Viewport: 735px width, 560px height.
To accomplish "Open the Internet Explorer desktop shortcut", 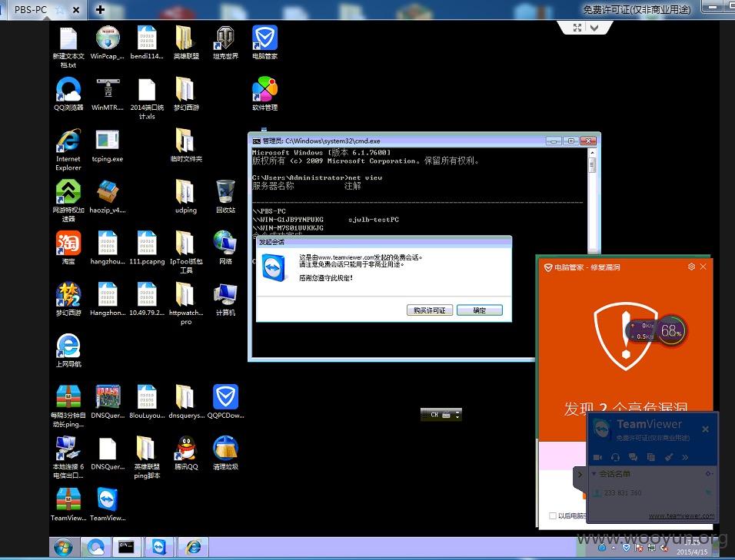I will (68, 149).
